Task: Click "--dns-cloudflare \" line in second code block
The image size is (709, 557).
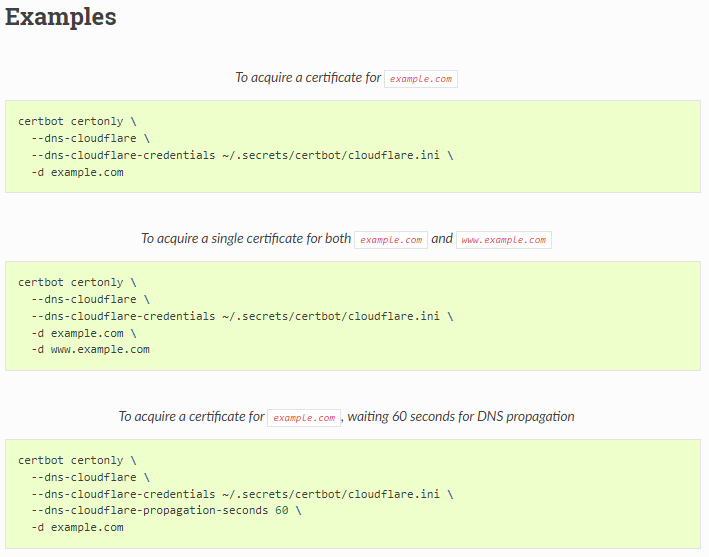Action: 90,299
